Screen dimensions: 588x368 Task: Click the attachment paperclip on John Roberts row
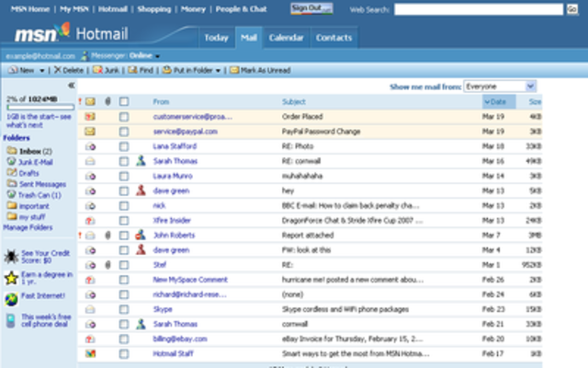107,236
